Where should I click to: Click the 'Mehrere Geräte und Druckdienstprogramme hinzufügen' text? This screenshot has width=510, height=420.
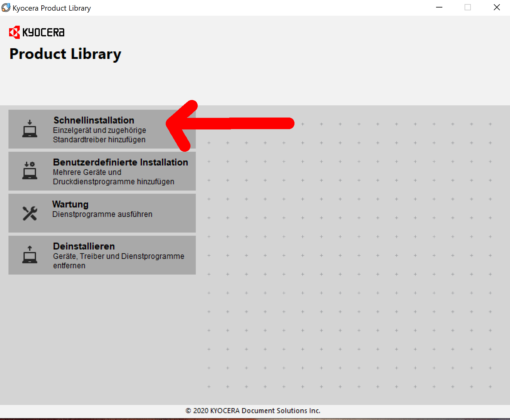coord(113,177)
